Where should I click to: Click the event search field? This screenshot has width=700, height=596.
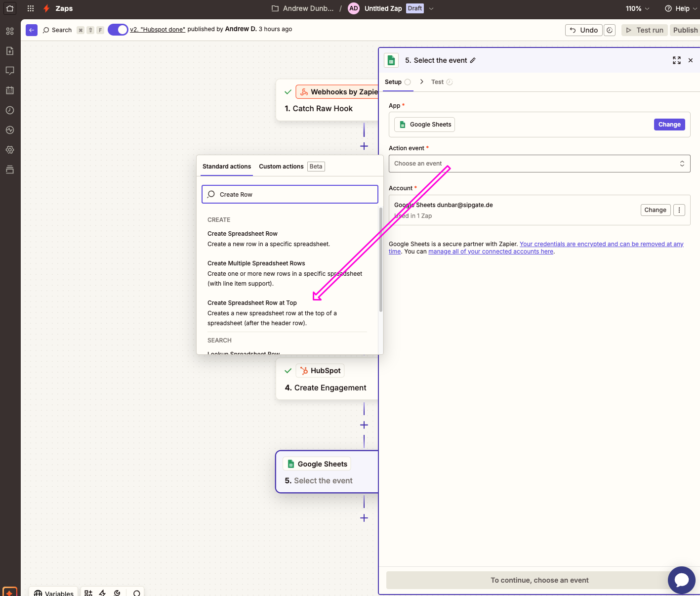click(x=290, y=194)
